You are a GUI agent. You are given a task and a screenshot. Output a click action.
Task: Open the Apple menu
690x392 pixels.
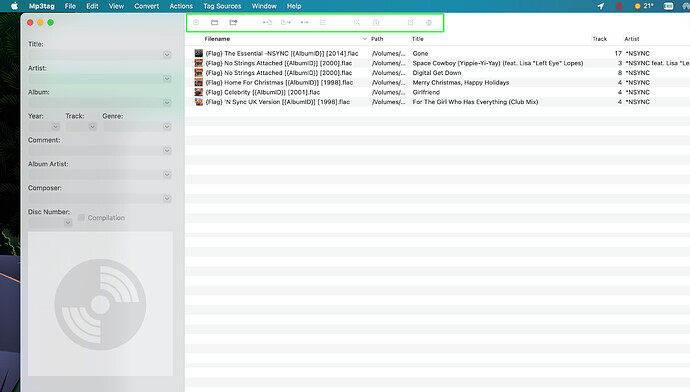tap(15, 6)
